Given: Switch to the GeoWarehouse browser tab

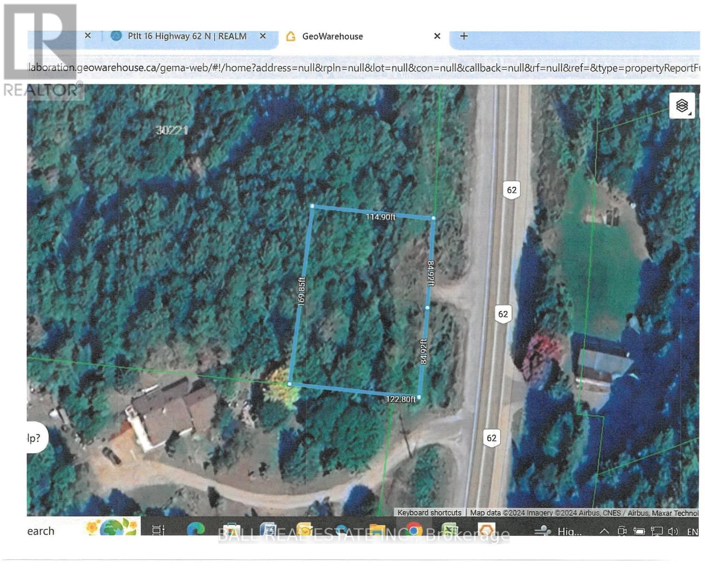Looking at the screenshot, I should pyautogui.click(x=333, y=36).
